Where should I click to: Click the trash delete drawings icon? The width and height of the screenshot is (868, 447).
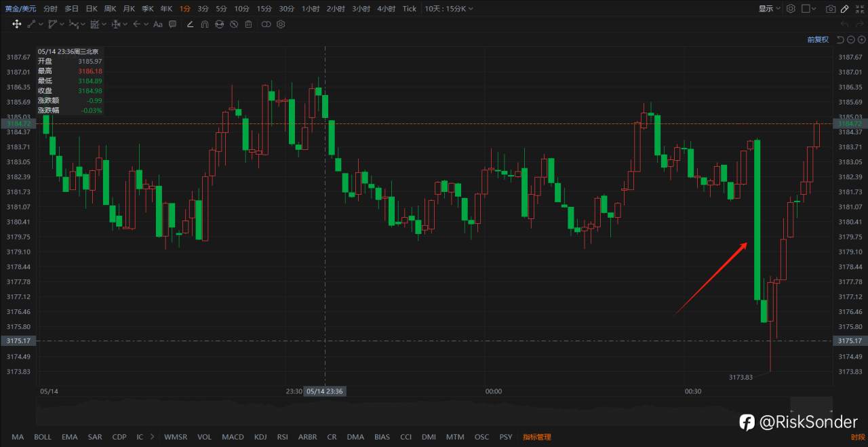(248, 24)
